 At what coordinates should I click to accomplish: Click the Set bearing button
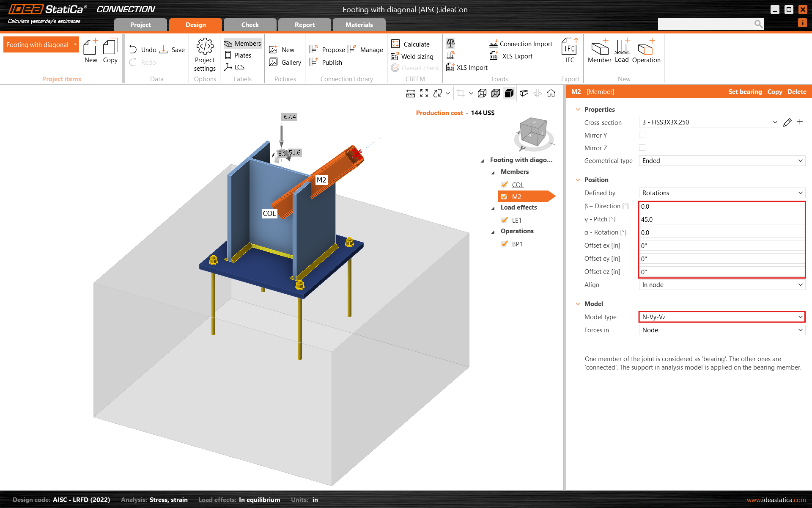pos(745,92)
